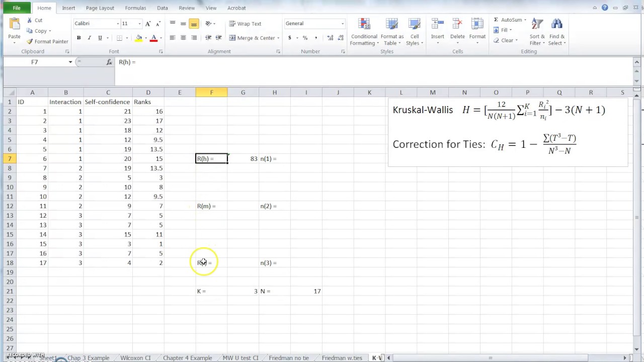This screenshot has height=362, width=644.
Task: Open the Font dialog launcher
Action: click(161, 51)
